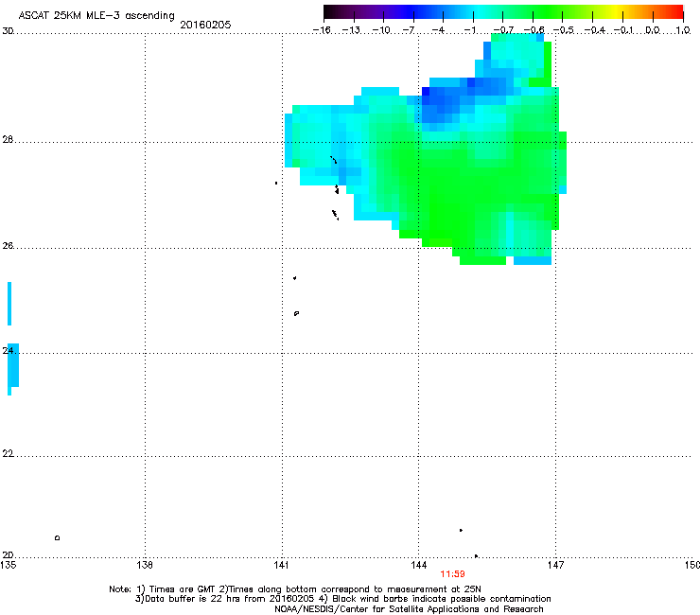Pick the -4 color scale label
The height and width of the screenshot is (615, 700).
point(438,30)
